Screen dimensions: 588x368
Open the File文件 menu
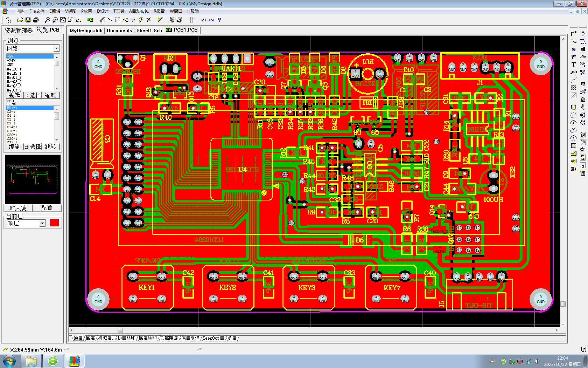pos(37,11)
